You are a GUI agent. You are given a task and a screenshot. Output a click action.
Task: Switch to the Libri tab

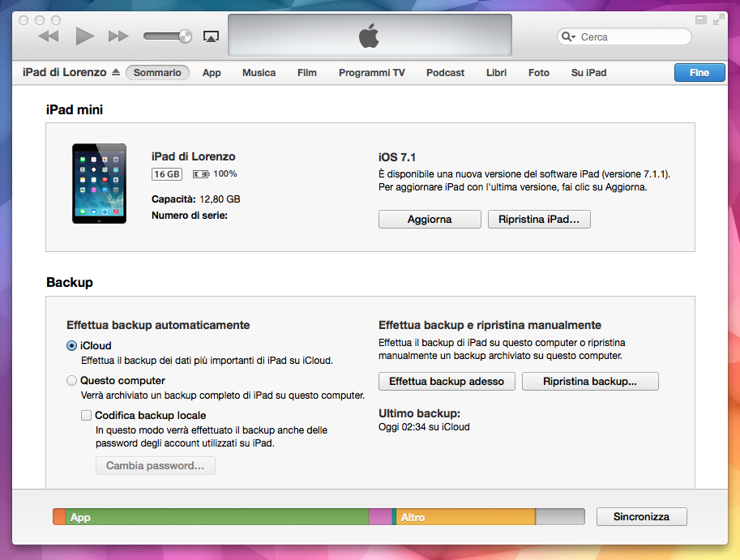tap(497, 73)
